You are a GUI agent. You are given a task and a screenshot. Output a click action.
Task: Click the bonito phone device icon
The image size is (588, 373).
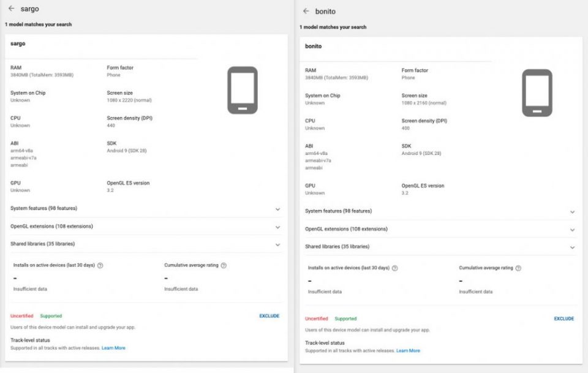537,93
